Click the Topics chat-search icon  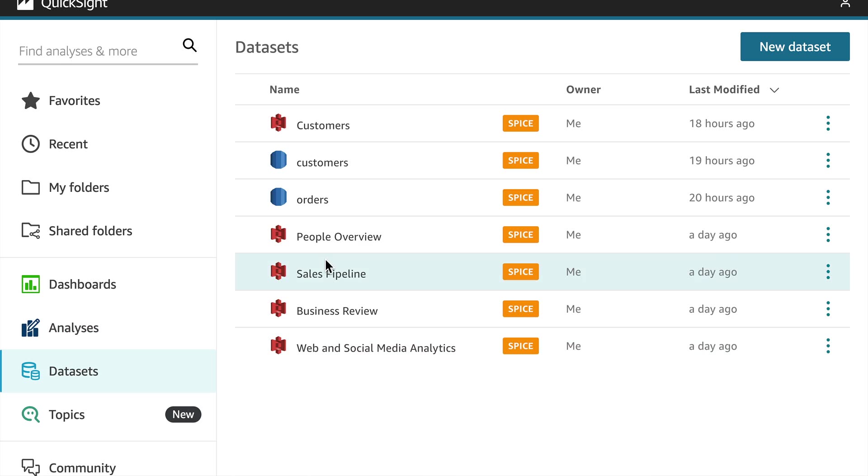tap(31, 414)
